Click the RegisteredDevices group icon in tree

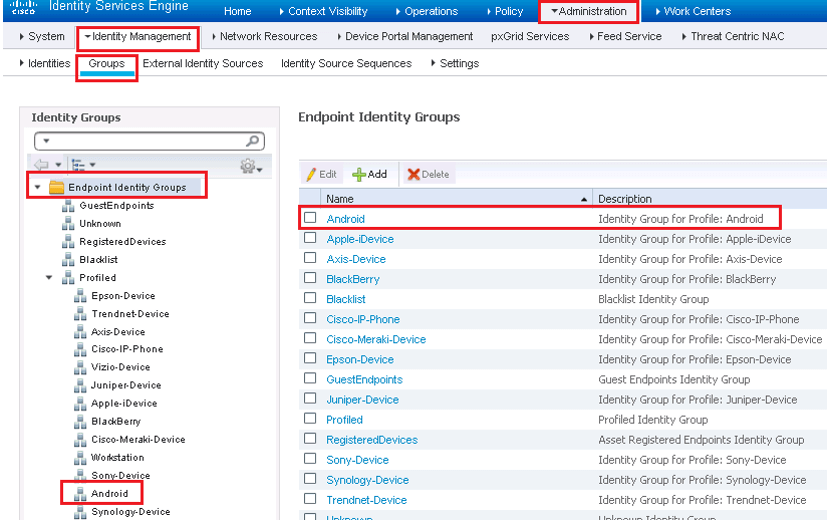pos(68,242)
